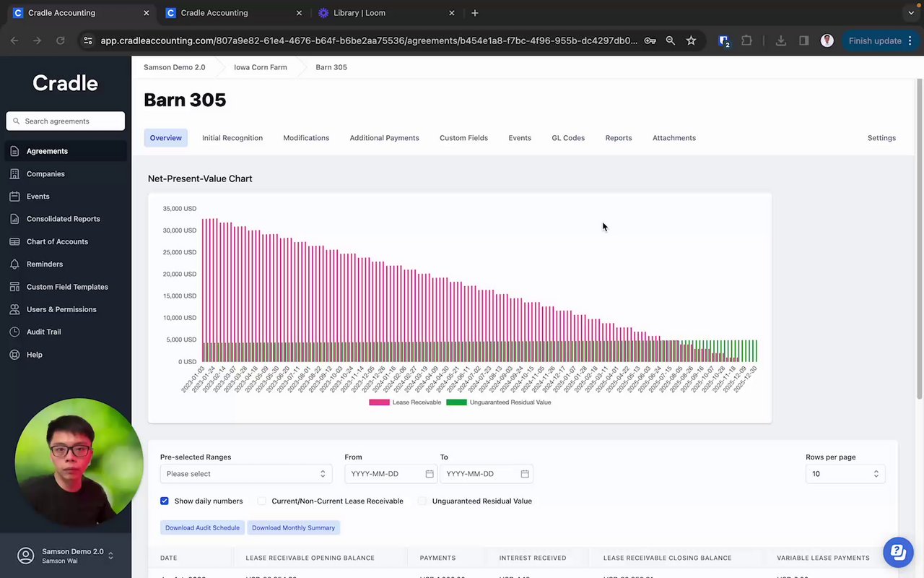
Task: Tick the Unguaranteed Residual Value checkbox
Action: (422, 501)
